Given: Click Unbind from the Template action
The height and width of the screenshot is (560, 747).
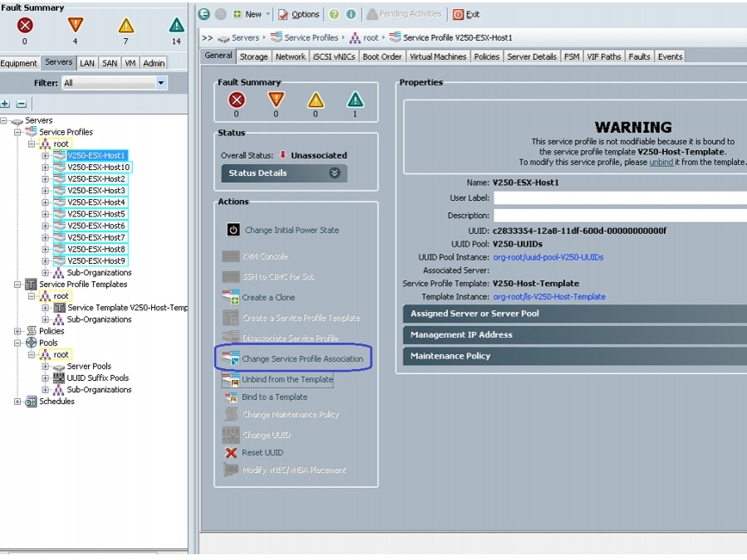Looking at the screenshot, I should point(278,379).
